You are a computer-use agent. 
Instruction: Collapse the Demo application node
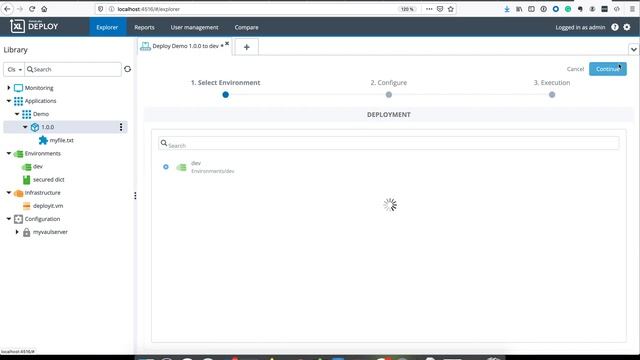pos(17,114)
